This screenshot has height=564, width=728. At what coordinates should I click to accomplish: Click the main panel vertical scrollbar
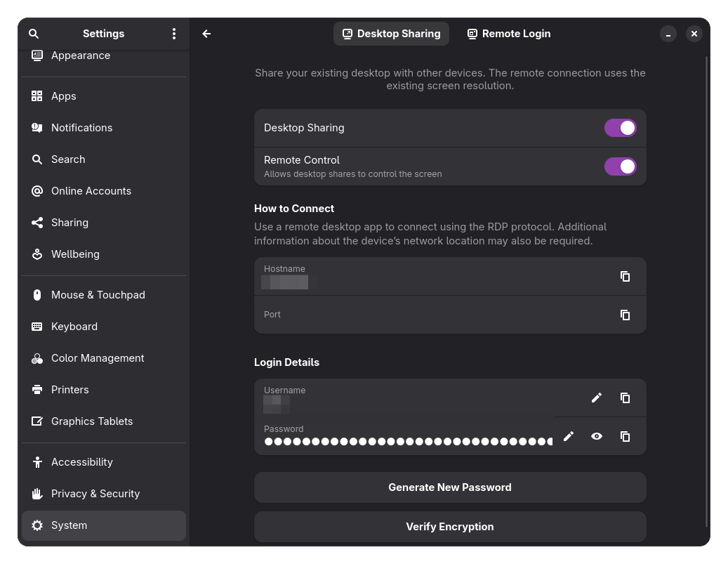[707, 291]
